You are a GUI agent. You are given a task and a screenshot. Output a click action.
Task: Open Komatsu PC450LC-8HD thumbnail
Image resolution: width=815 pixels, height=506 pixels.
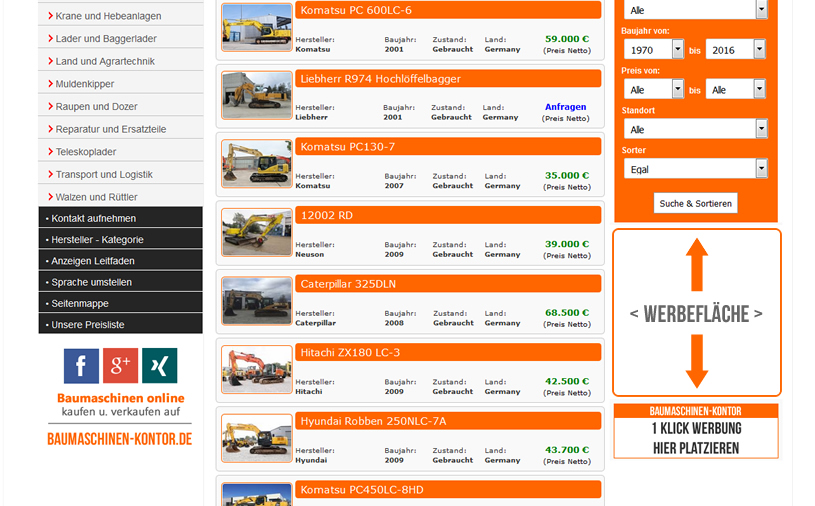257,495
